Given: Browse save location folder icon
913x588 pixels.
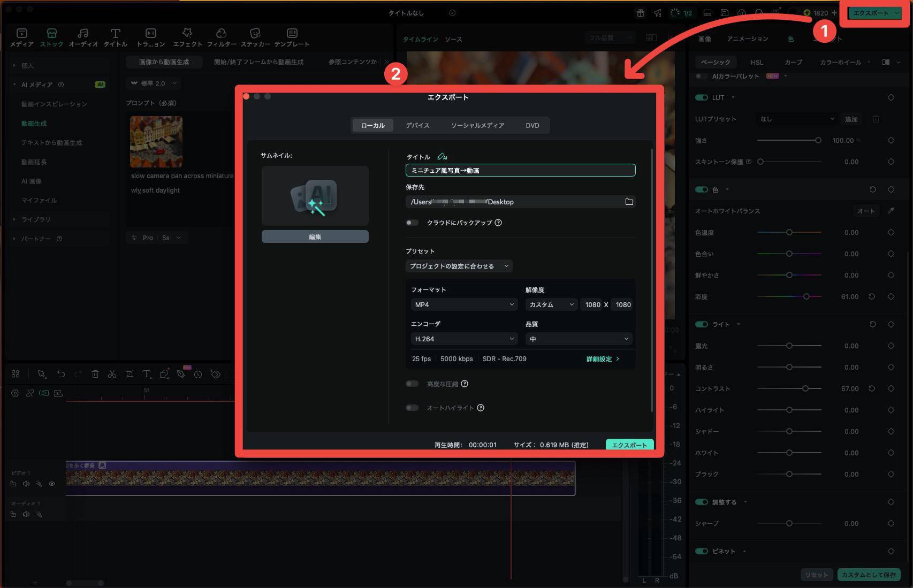Looking at the screenshot, I should click(629, 202).
